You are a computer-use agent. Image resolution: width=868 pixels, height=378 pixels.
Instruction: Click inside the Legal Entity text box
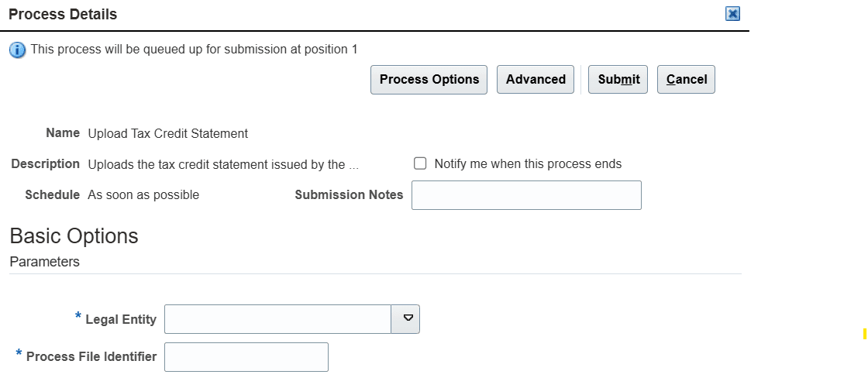[x=277, y=319]
